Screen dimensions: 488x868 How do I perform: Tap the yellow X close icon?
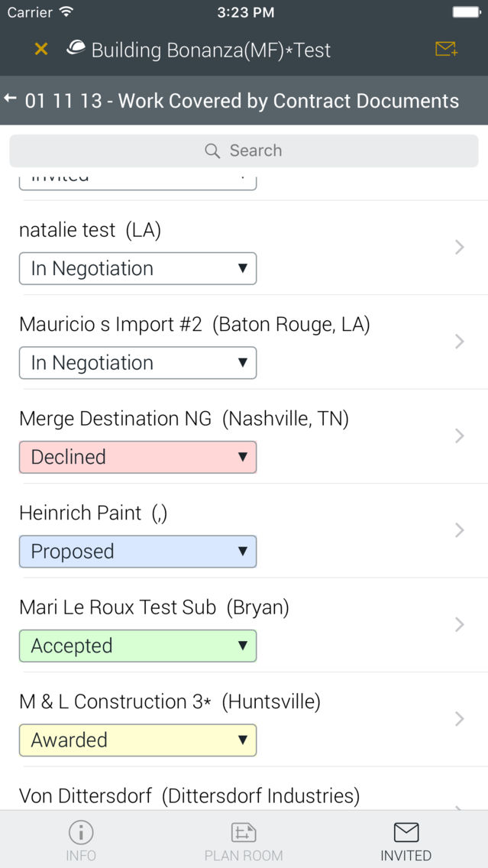(41, 49)
